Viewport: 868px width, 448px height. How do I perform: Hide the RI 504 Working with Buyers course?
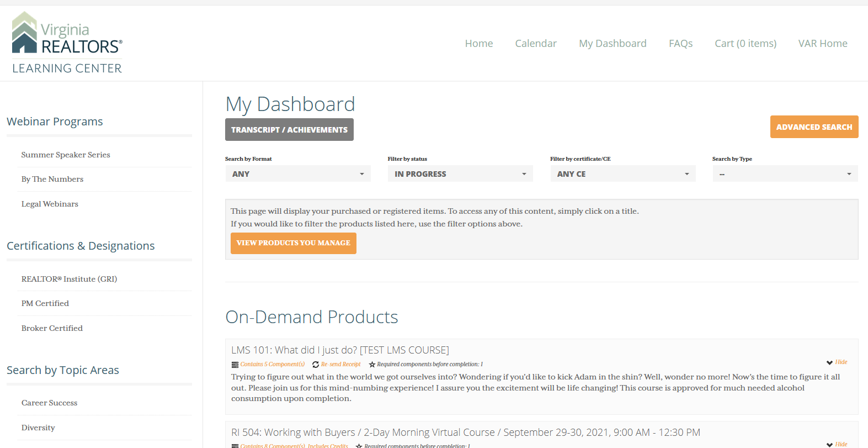(837, 444)
